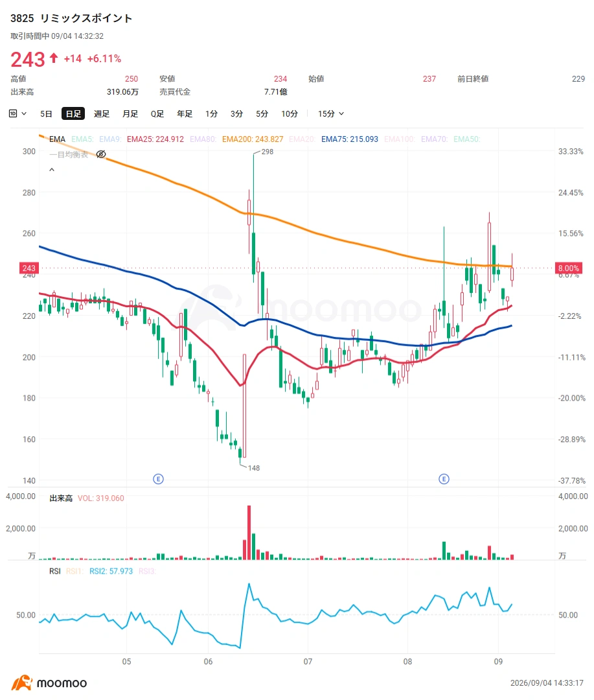The width and height of the screenshot is (594, 700).
Task: Click the EMA indicator label
Action: click(57, 139)
